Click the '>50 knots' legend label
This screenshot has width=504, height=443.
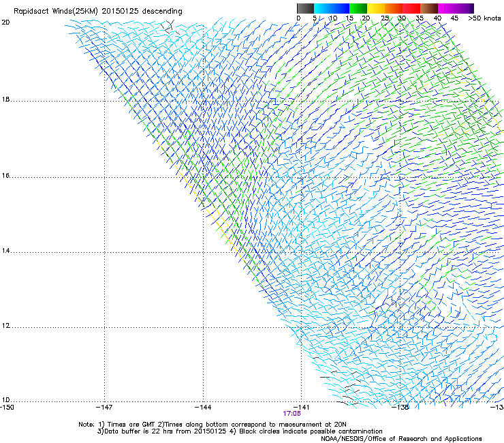[484, 18]
